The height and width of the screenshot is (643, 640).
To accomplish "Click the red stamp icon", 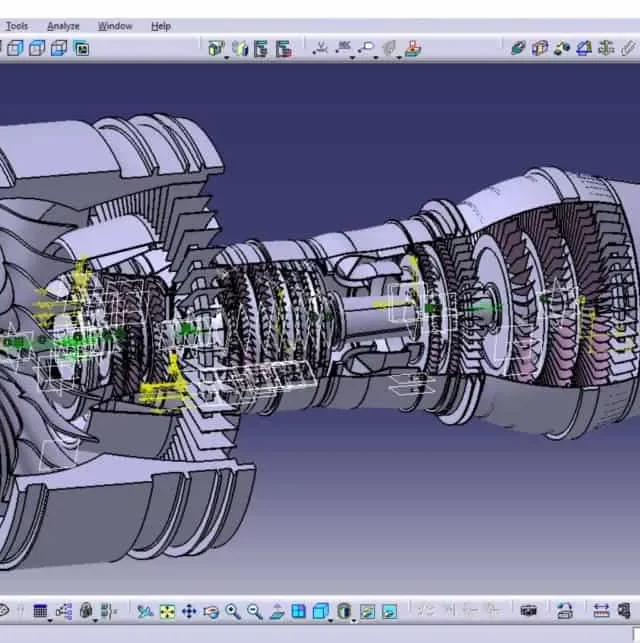I will pos(413,48).
